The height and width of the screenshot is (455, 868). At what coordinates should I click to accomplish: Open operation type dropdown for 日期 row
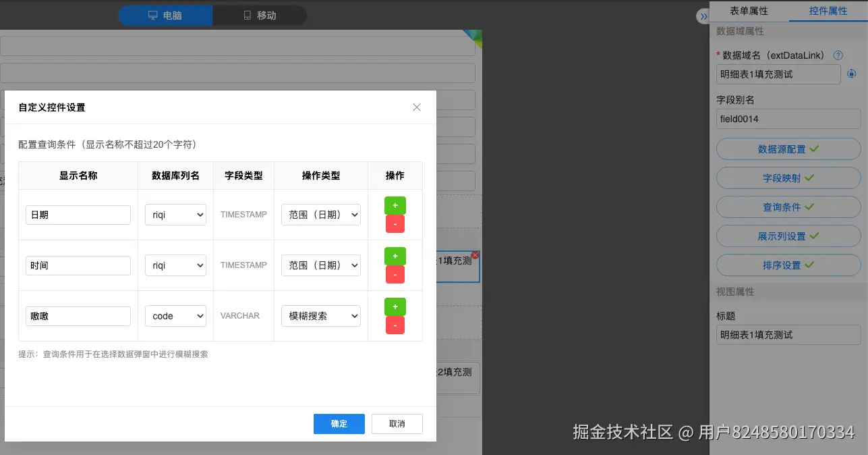point(321,215)
